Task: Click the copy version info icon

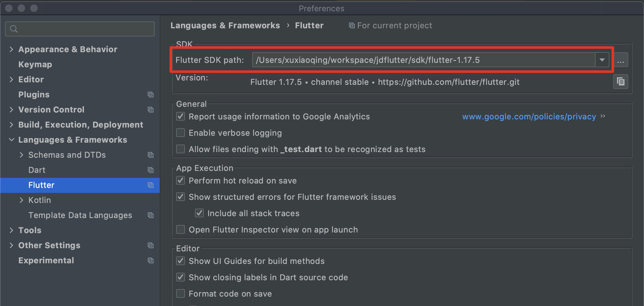Action: (x=620, y=82)
